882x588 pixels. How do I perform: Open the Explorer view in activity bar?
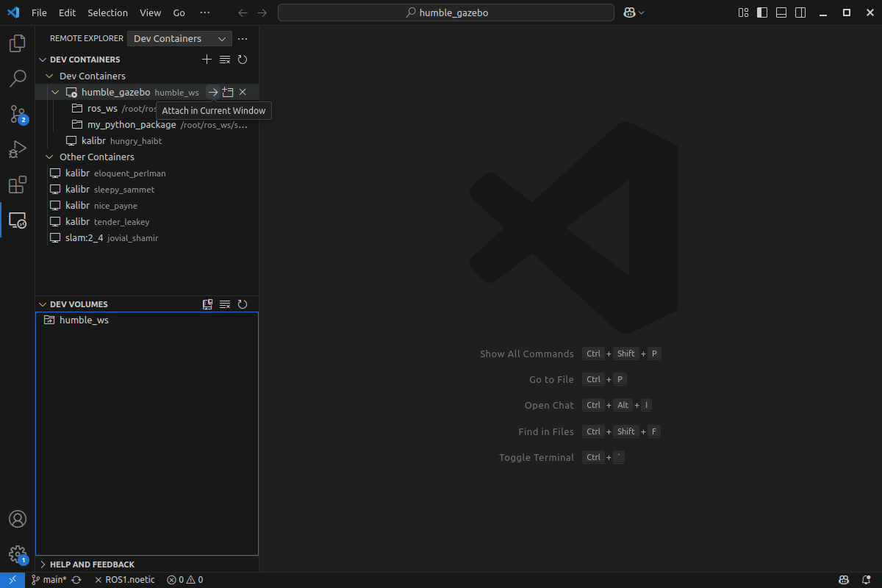pyautogui.click(x=17, y=43)
